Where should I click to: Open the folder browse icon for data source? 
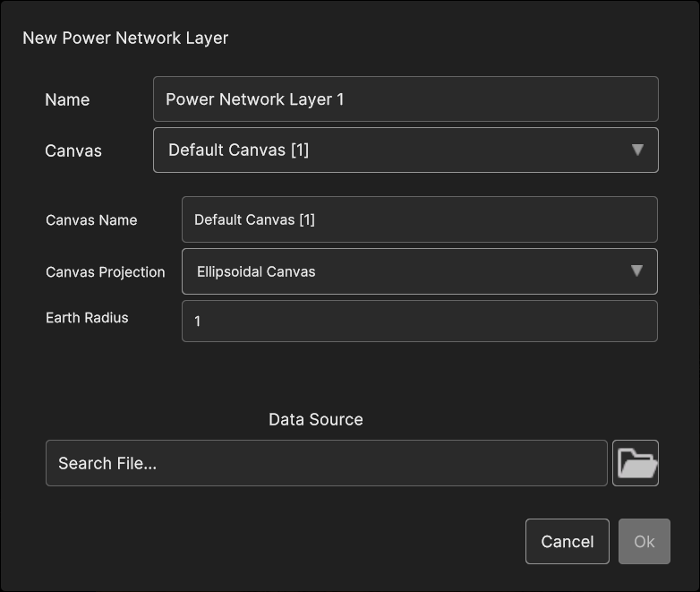(636, 463)
